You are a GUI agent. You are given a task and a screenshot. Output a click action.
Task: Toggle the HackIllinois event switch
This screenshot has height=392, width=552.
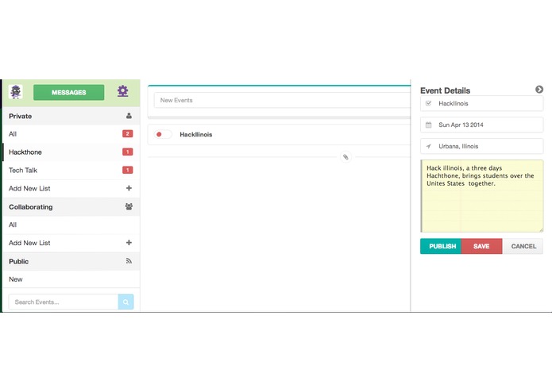pos(163,134)
